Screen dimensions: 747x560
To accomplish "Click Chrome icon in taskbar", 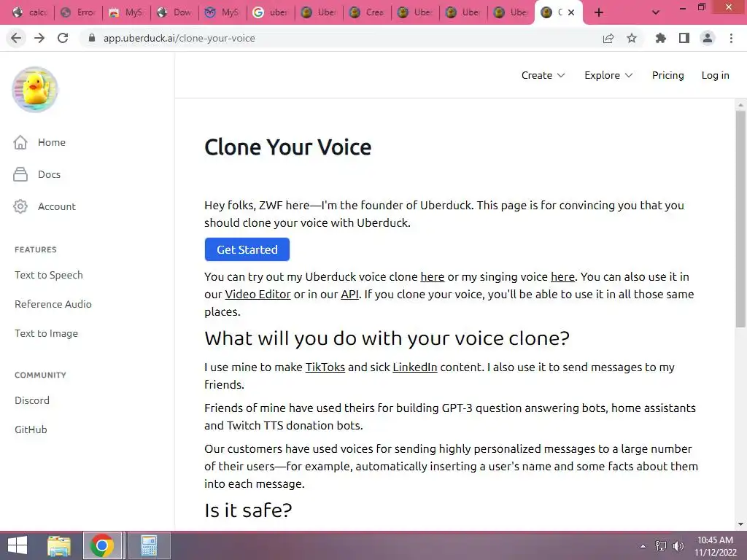I will pos(102,545).
